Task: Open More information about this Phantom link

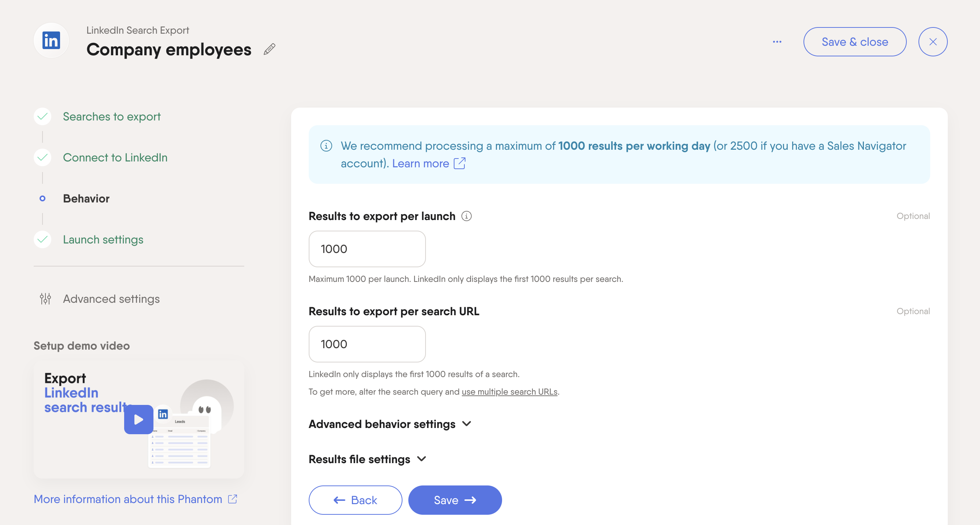Action: [128, 499]
